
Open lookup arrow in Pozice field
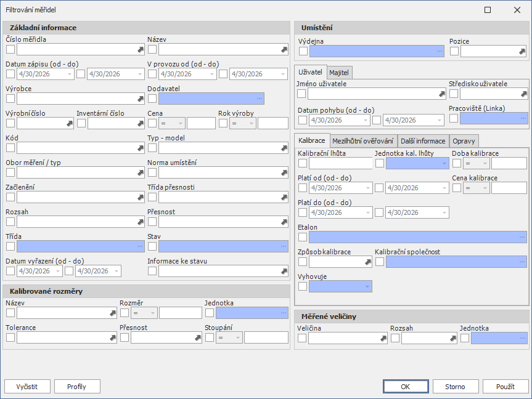coord(522,52)
